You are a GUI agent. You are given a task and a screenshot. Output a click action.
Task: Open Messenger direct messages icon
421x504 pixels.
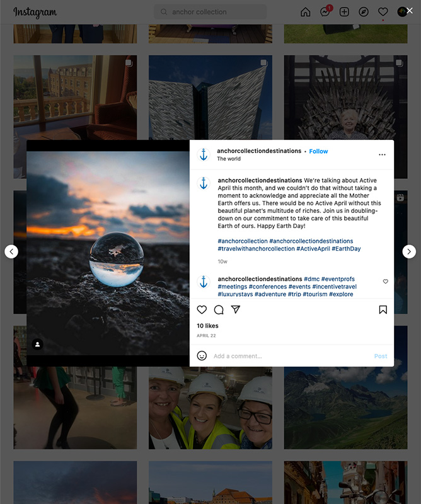(325, 12)
